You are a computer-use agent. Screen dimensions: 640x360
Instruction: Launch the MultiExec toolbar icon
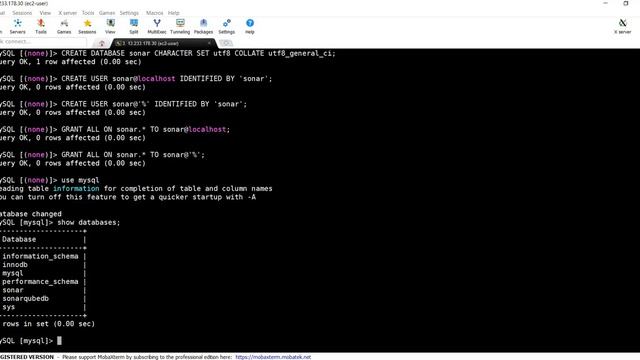point(157,26)
